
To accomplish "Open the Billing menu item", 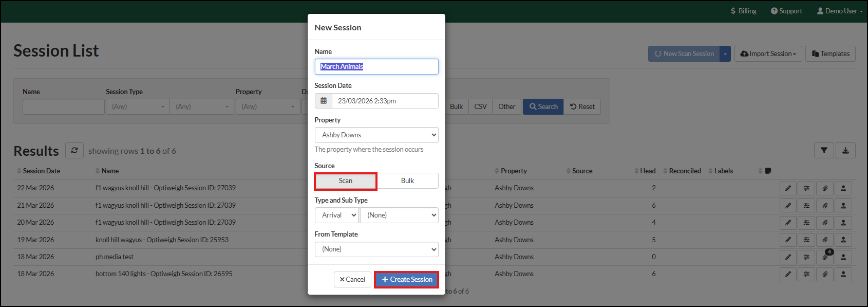I will click(743, 11).
